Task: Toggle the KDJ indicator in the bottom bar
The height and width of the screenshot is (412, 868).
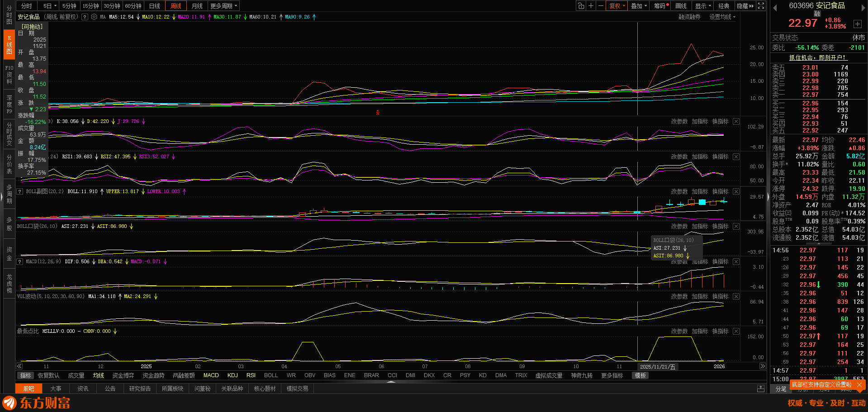Action: (x=232, y=375)
